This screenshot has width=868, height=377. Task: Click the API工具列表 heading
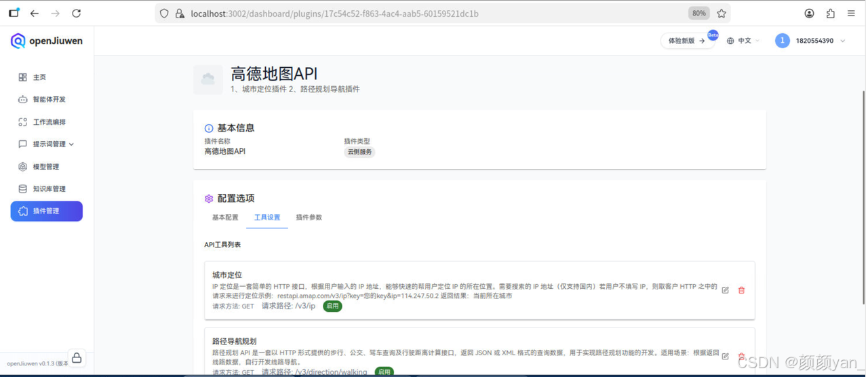222,245
